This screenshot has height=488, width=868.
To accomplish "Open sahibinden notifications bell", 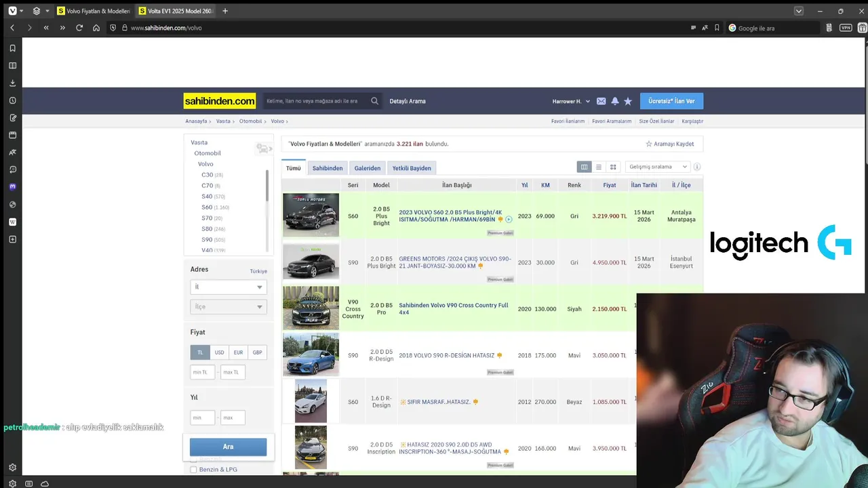I will pos(615,101).
